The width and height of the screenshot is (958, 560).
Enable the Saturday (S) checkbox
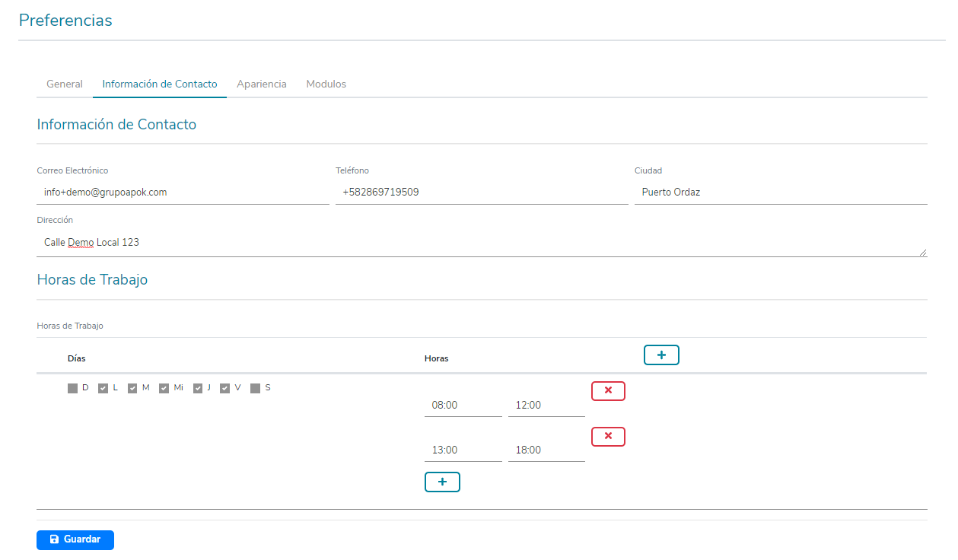(x=256, y=388)
